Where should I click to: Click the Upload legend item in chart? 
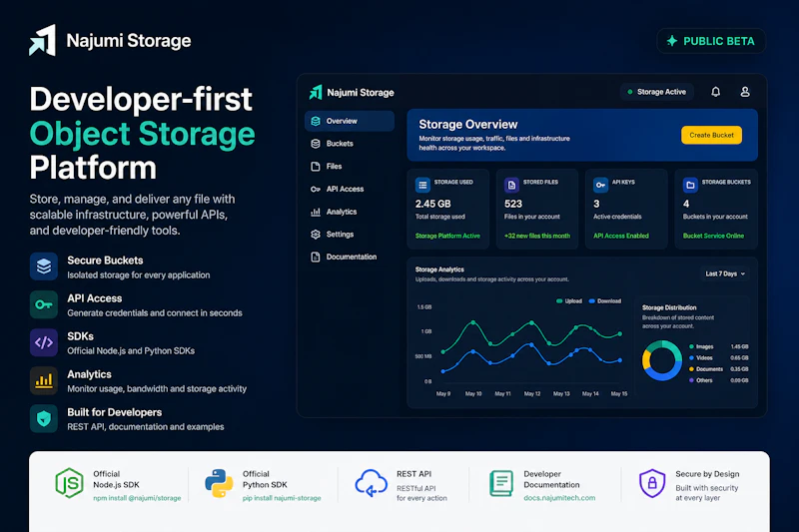(569, 300)
